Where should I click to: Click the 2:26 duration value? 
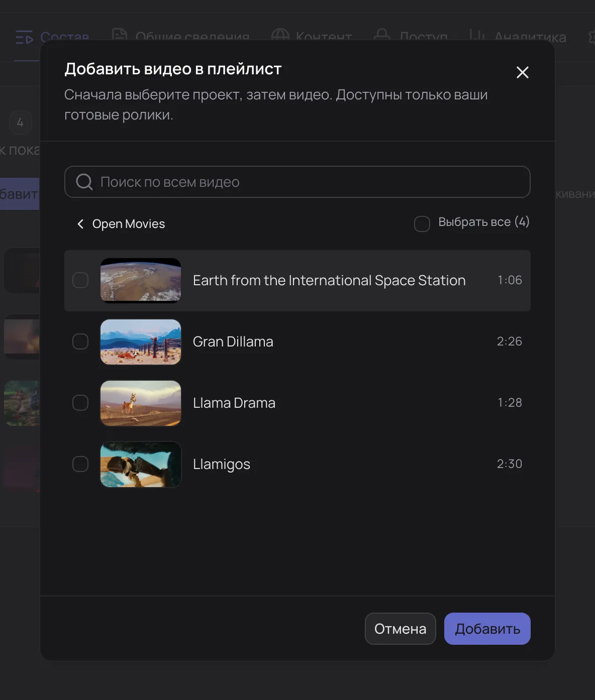(x=510, y=341)
